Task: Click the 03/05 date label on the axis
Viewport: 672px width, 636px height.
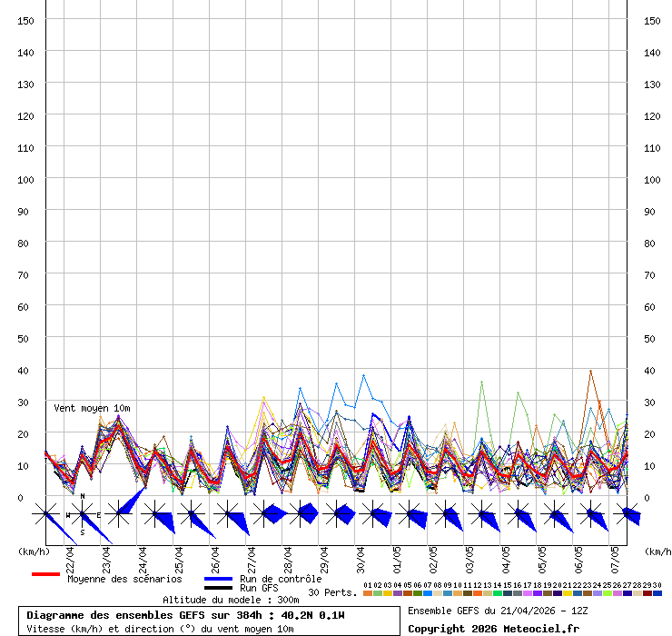Action: (469, 556)
